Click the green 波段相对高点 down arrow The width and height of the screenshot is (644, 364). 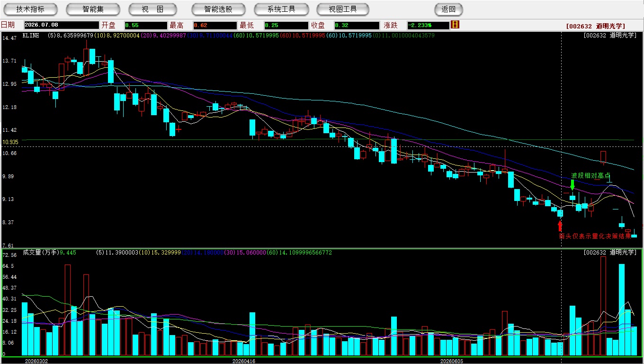572,185
